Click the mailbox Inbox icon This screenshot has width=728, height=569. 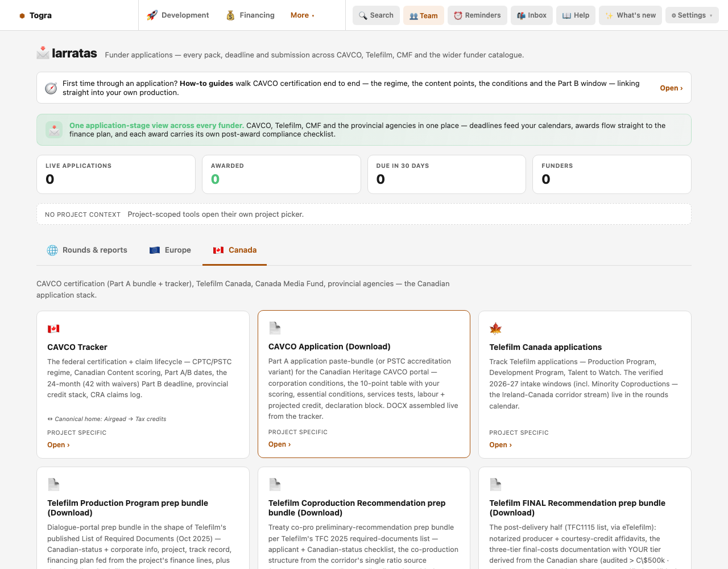click(x=521, y=16)
